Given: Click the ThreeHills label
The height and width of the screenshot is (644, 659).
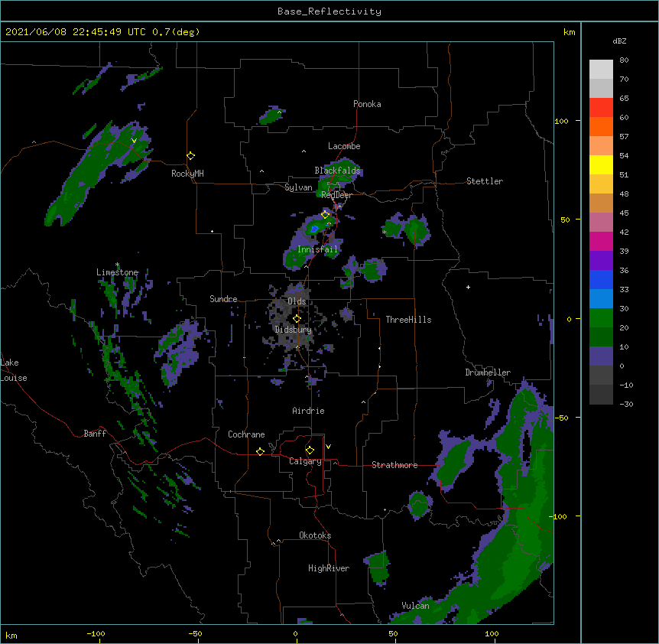Looking at the screenshot, I should click(408, 320).
